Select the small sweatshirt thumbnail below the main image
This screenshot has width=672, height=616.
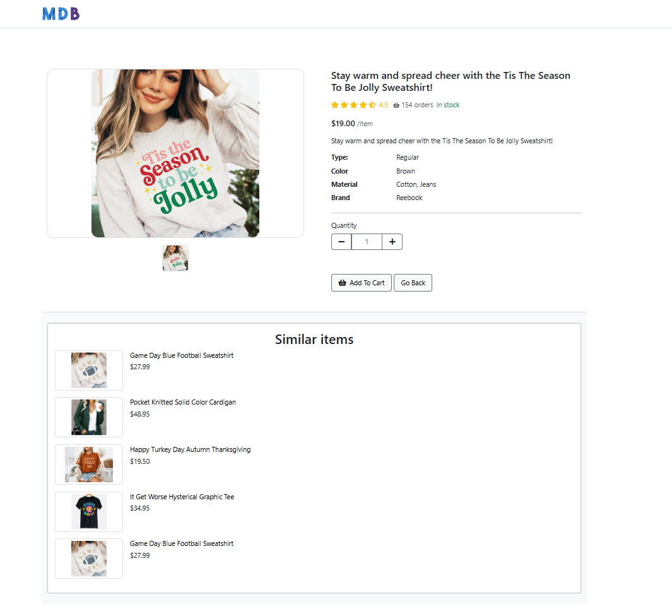[175, 258]
